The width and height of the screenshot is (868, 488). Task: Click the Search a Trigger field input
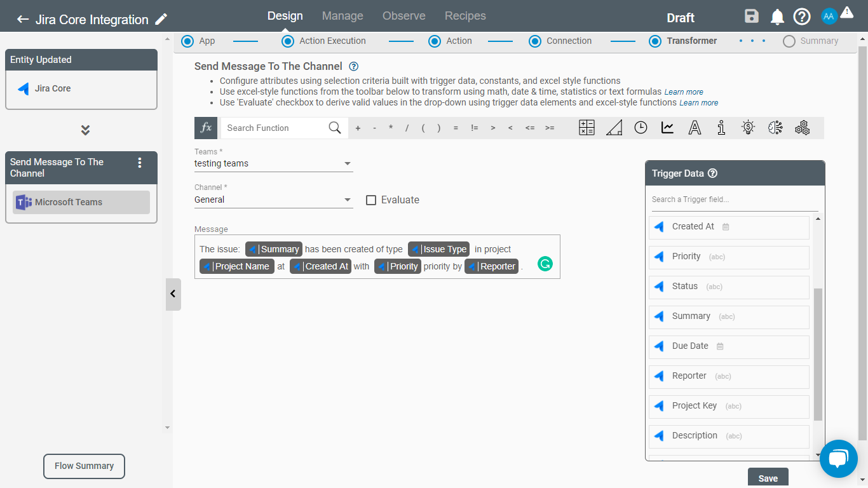pyautogui.click(x=735, y=200)
